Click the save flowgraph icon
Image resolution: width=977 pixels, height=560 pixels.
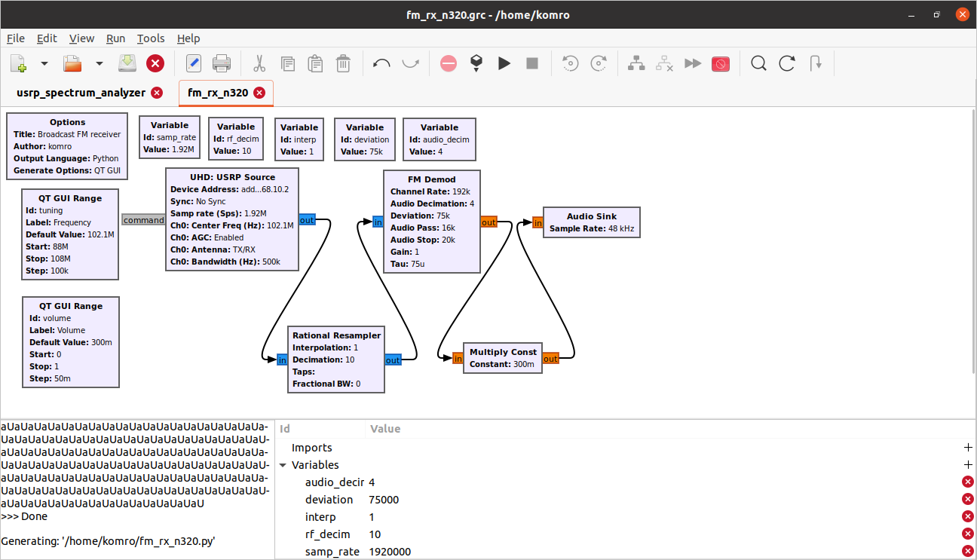click(127, 64)
